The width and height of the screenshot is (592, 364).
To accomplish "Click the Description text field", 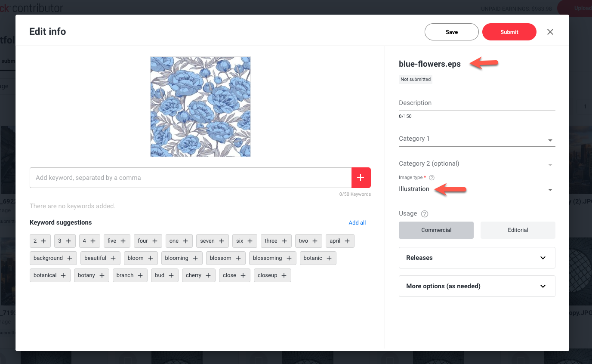I will tap(477, 103).
